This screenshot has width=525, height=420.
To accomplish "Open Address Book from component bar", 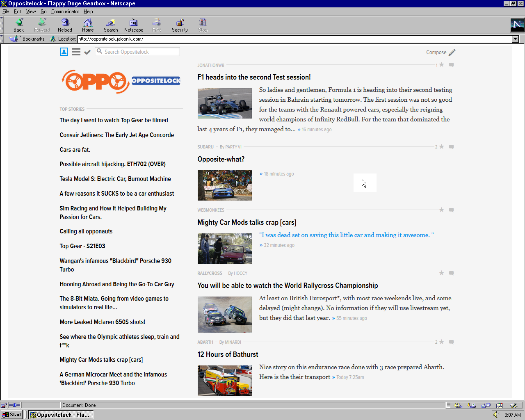I will pos(500,405).
